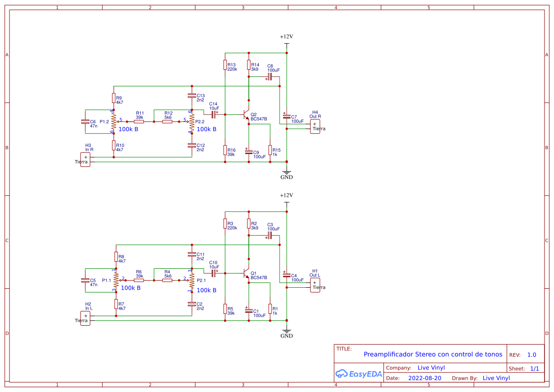
Task: Click the Sheet 1/1 field
Action: tap(534, 368)
